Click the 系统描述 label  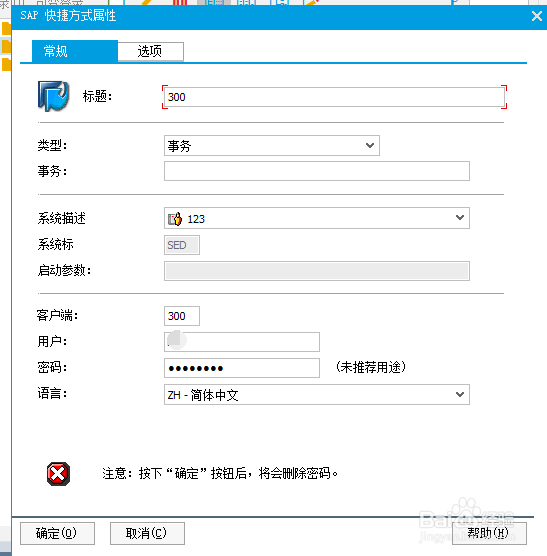click(62, 218)
